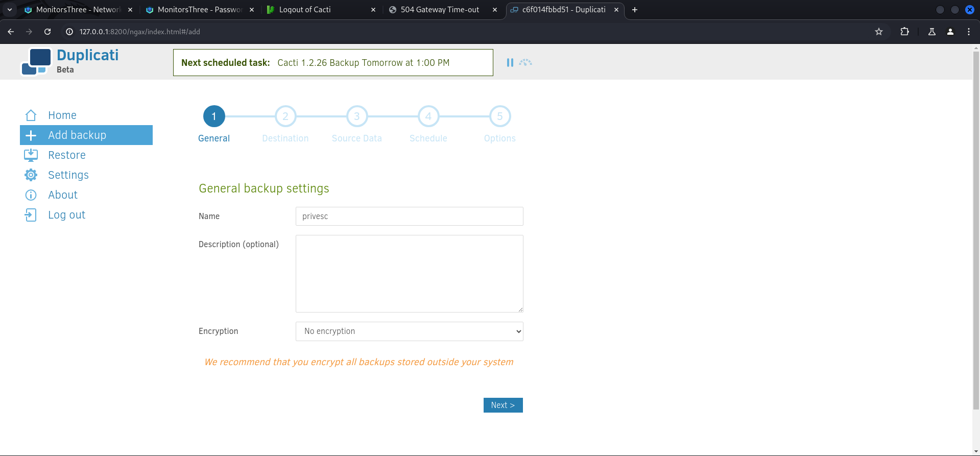Click the Home house icon

[x=31, y=115]
